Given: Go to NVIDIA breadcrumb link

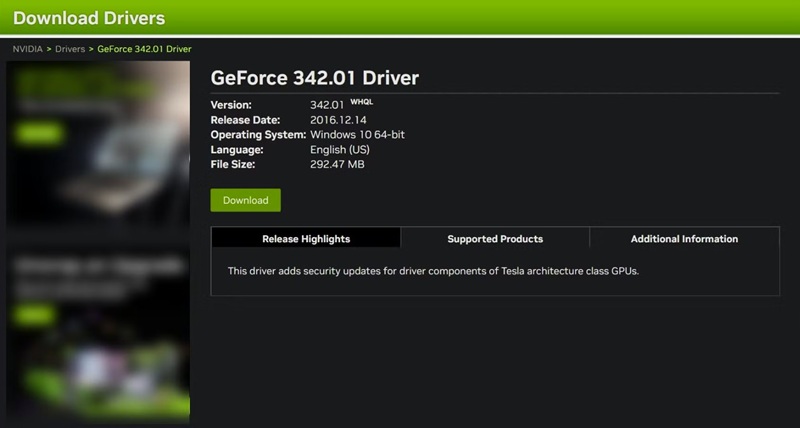Looking at the screenshot, I should (28, 49).
